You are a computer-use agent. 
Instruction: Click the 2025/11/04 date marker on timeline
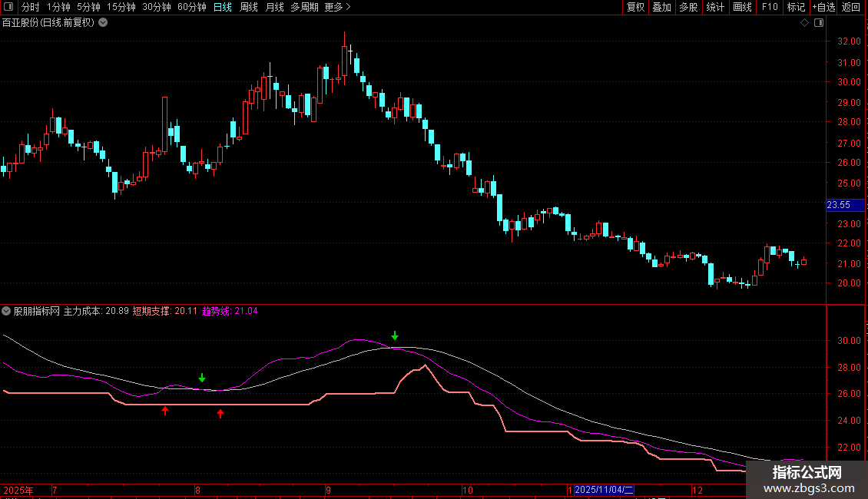605,490
